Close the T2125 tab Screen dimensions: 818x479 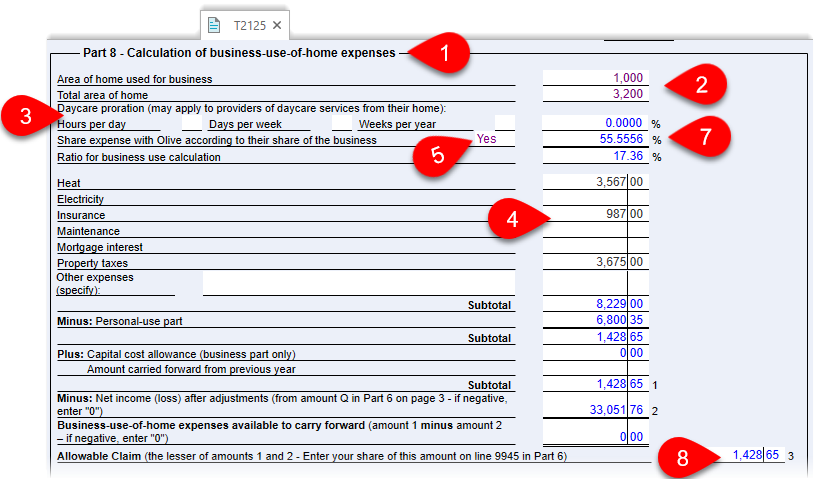[277, 25]
